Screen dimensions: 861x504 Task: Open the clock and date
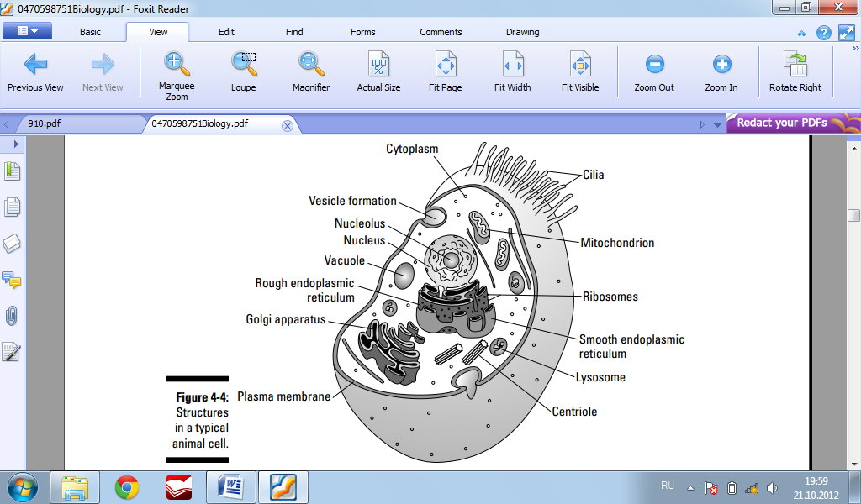click(816, 487)
